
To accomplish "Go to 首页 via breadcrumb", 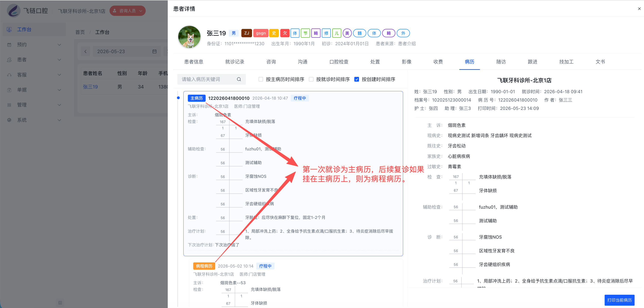I will coord(80,32).
